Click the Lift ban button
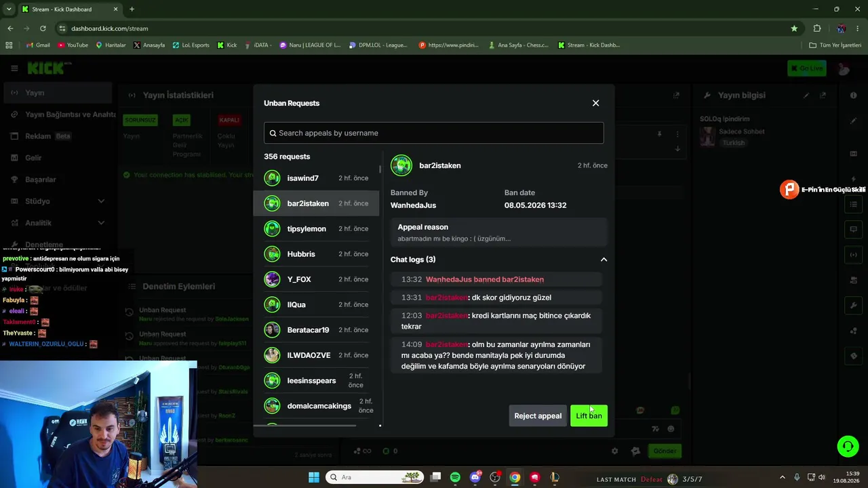The image size is (868, 488). coord(589,415)
